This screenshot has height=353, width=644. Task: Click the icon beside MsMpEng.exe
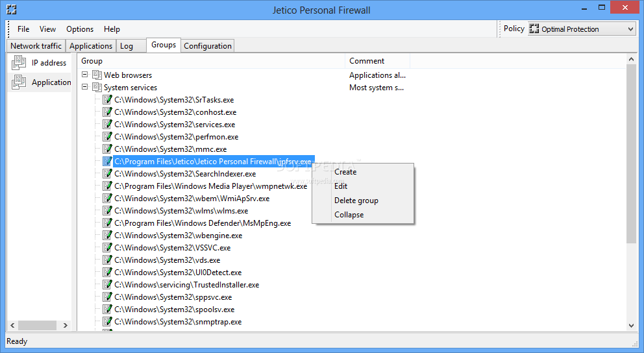pos(107,223)
